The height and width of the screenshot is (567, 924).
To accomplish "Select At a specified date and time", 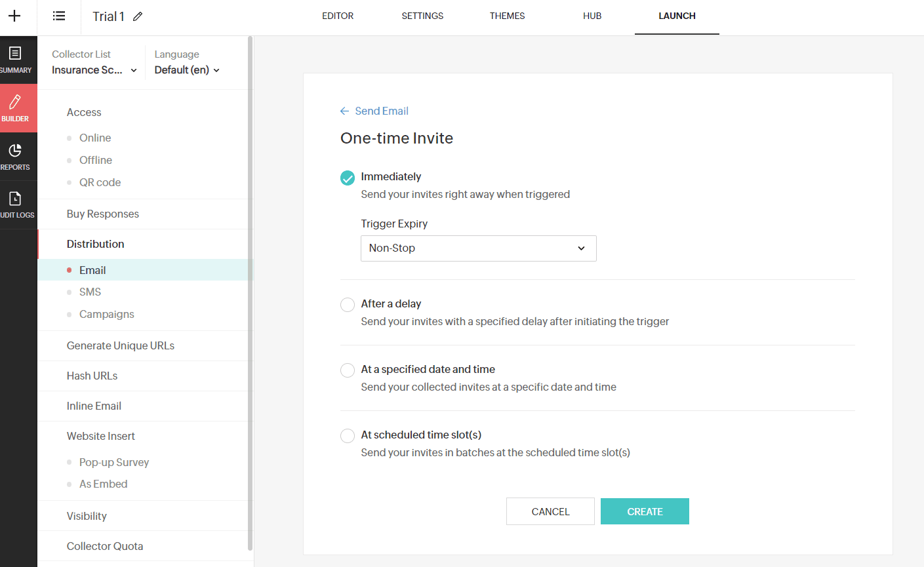I will 348,370.
